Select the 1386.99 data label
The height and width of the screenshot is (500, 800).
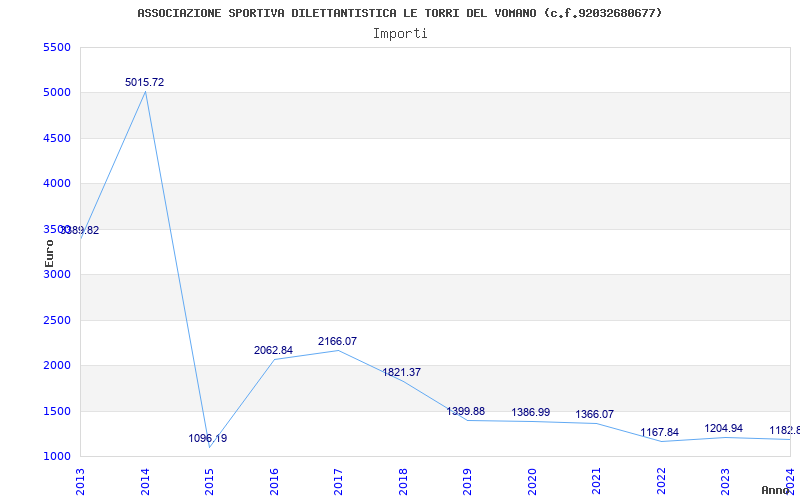[x=531, y=412]
